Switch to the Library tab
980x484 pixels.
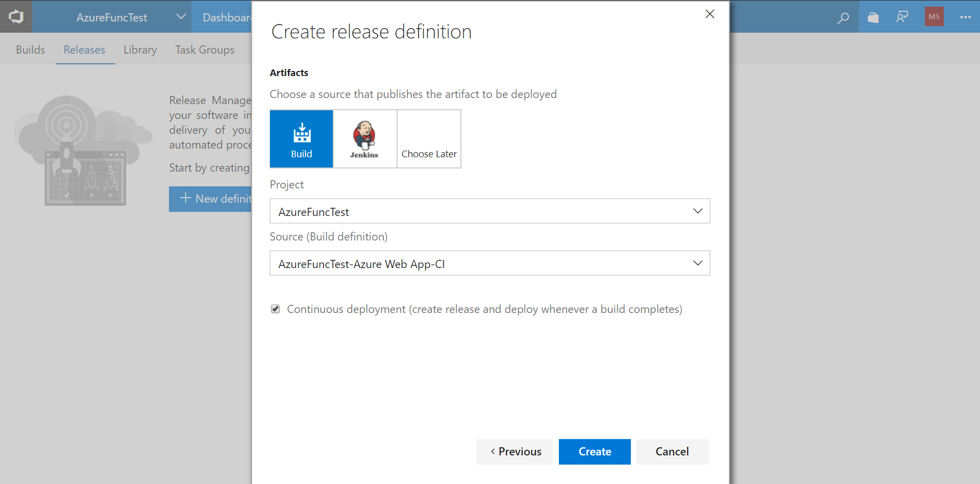click(140, 50)
